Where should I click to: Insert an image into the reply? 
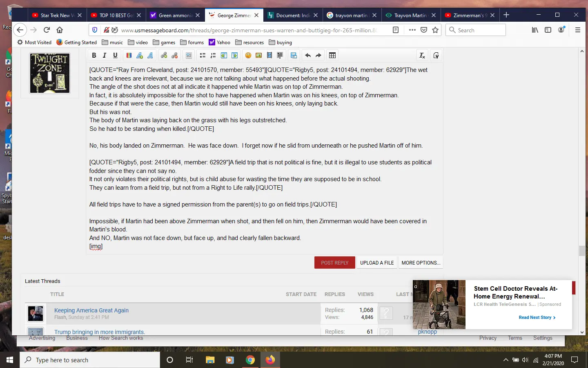click(x=259, y=56)
